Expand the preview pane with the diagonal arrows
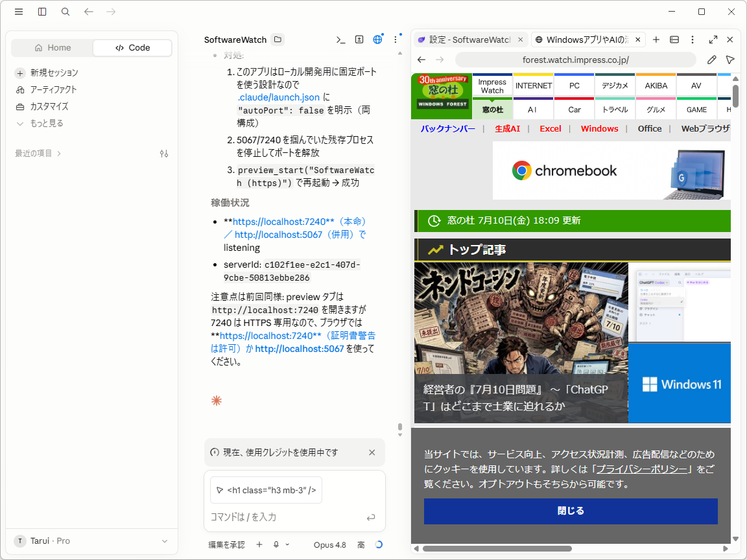 click(x=713, y=40)
